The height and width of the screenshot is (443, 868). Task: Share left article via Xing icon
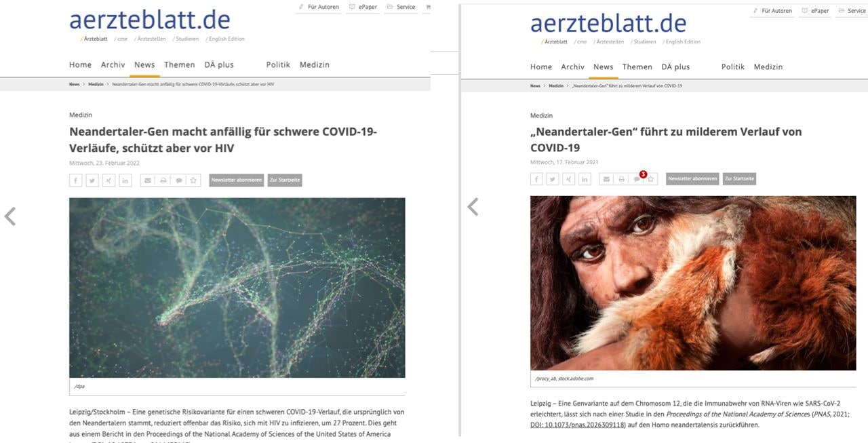coord(109,180)
